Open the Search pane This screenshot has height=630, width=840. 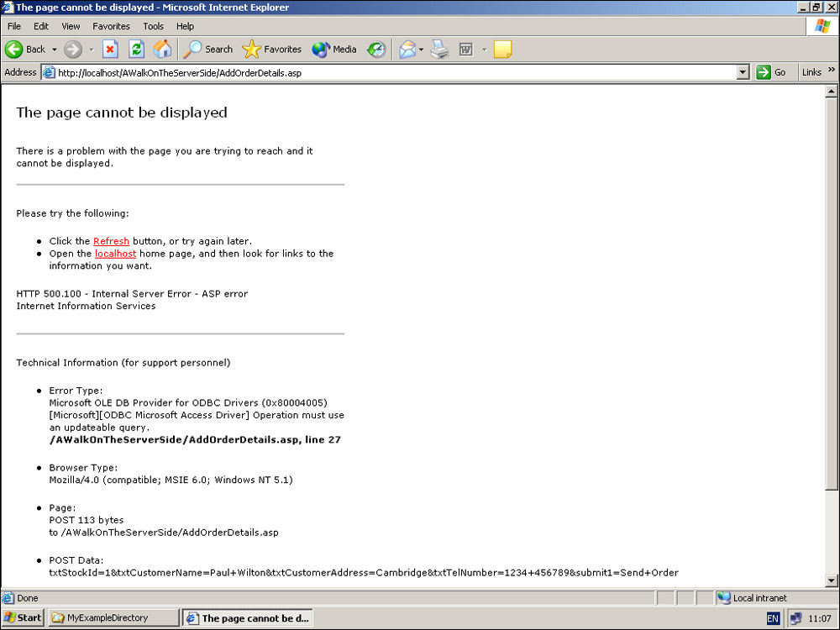pyautogui.click(x=208, y=50)
